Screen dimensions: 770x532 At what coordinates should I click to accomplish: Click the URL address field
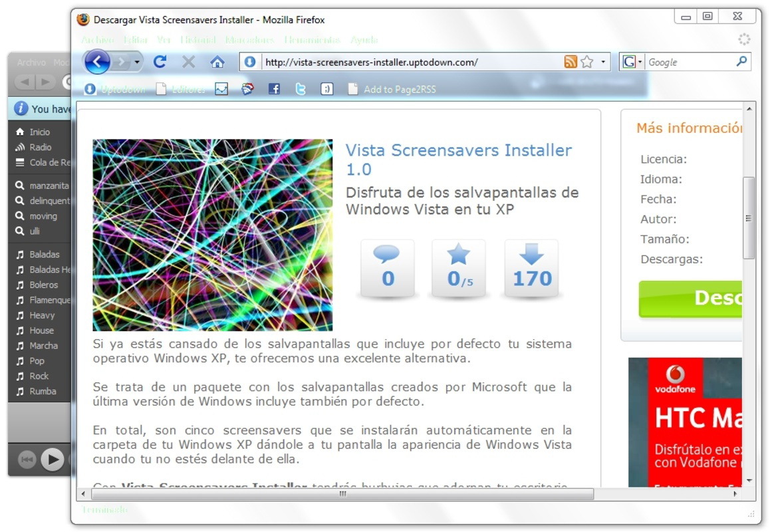[x=411, y=62]
